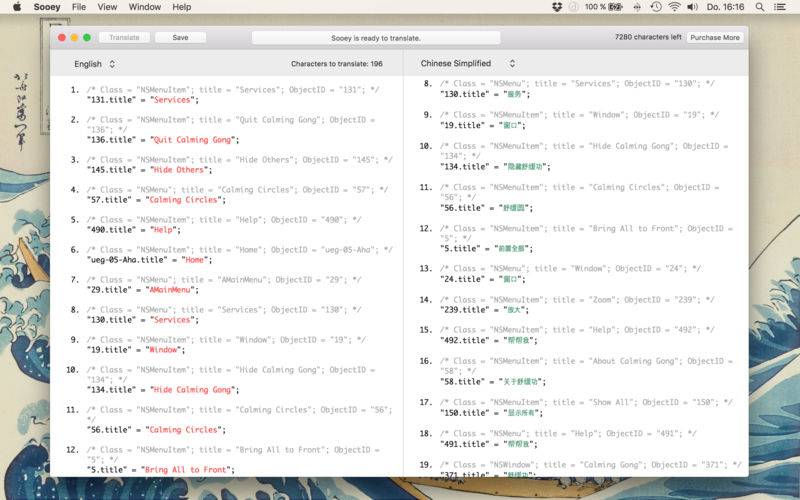Open the Wi-Fi status menu

(674, 7)
